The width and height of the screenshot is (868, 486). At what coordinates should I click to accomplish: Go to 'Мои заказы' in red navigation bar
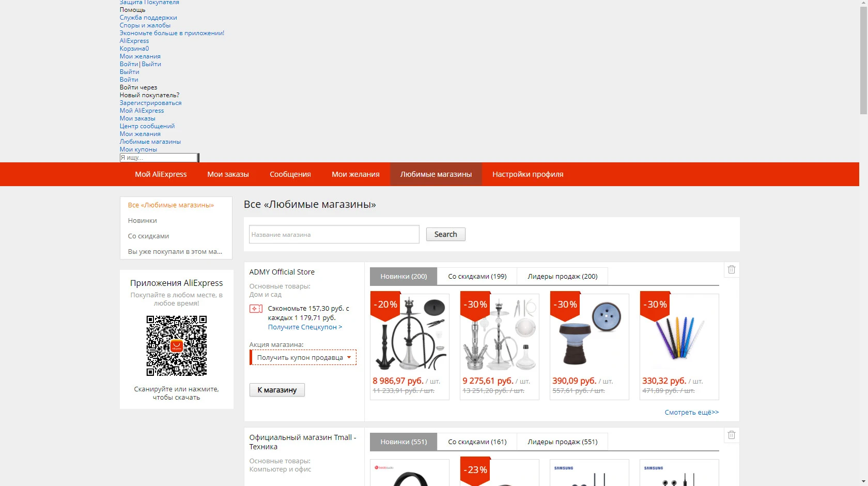pos(228,174)
